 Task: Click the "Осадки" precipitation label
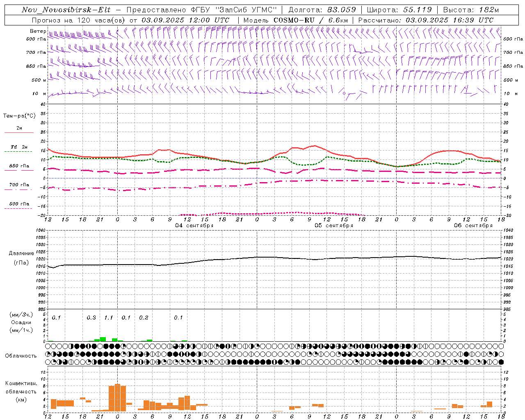[21, 322]
